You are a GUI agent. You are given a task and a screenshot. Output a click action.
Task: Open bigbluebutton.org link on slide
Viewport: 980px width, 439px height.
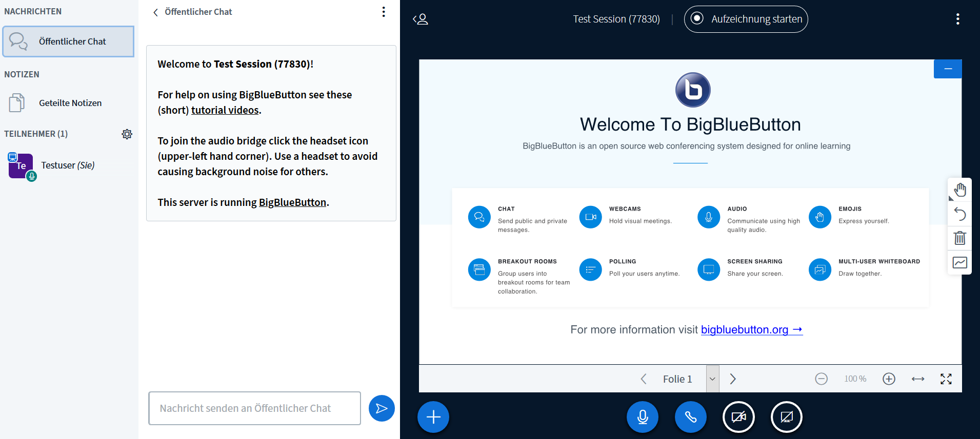751,330
